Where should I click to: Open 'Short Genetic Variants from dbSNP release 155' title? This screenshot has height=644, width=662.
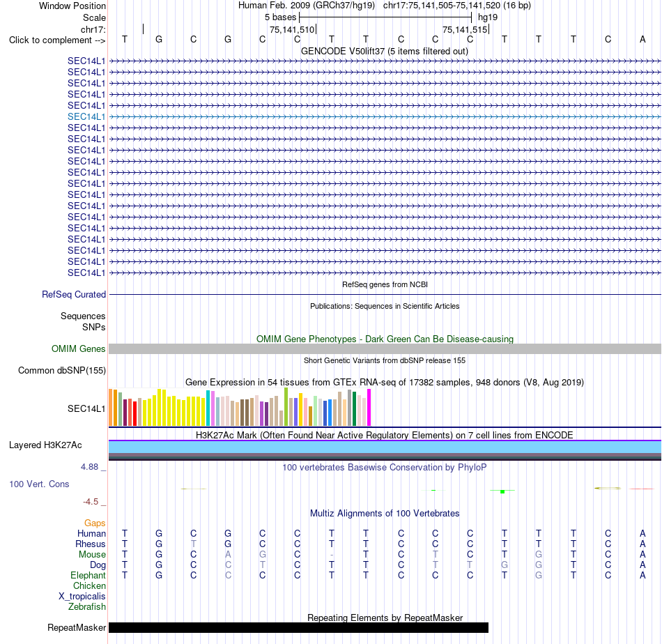coord(385,360)
